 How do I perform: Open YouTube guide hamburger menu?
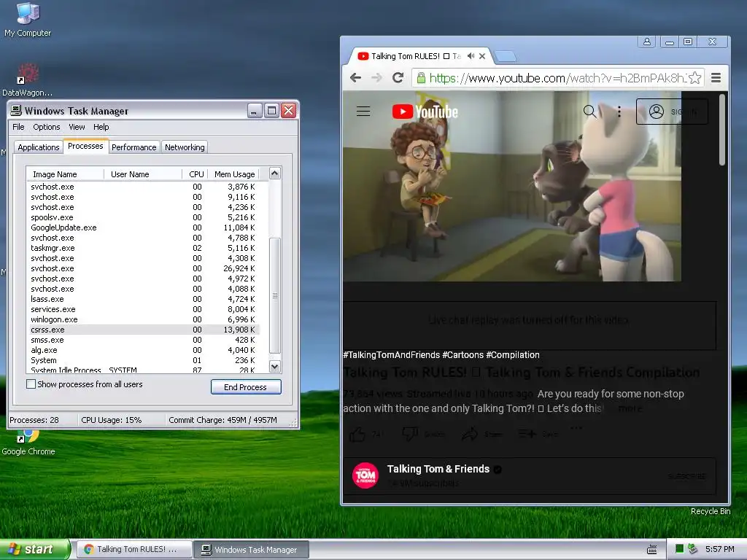tap(363, 112)
